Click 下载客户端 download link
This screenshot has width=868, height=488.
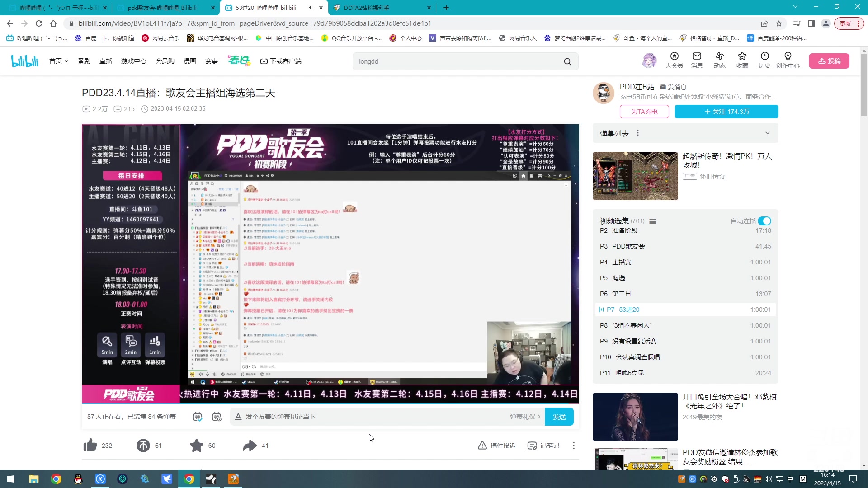[x=281, y=61]
